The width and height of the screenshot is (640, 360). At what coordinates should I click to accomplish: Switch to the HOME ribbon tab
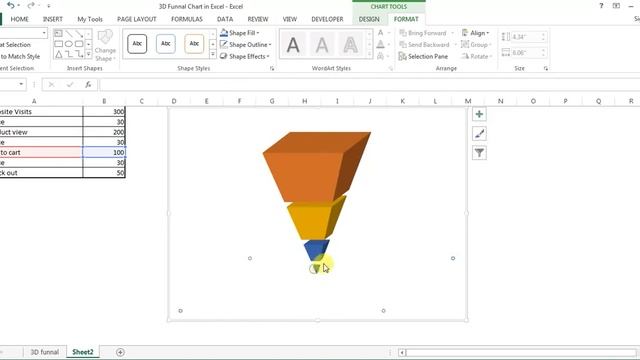(20, 19)
